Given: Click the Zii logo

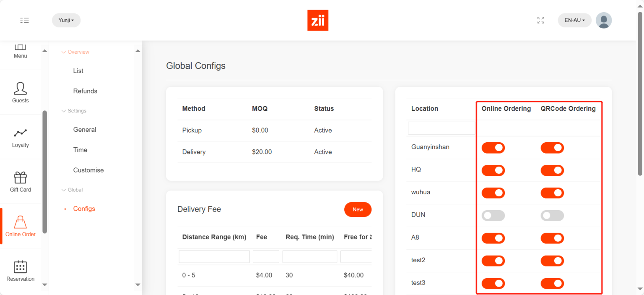Looking at the screenshot, I should (x=318, y=20).
